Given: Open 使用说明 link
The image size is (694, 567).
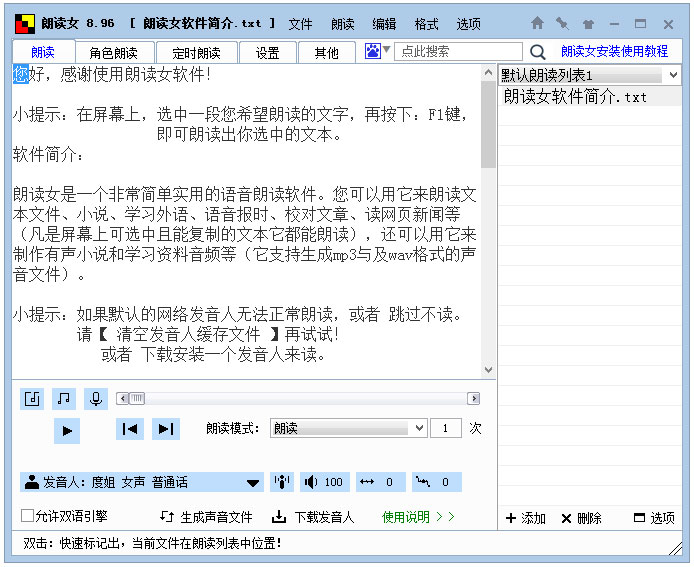Looking at the screenshot, I should 418,517.
